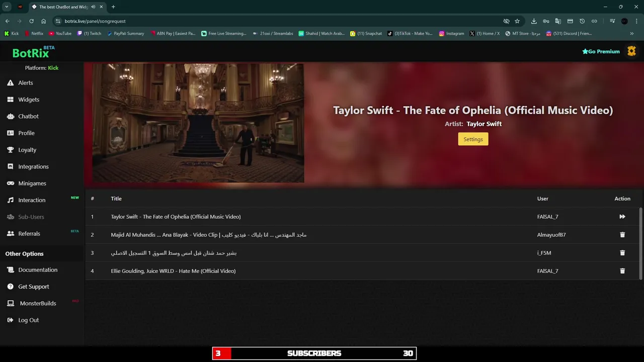Screen dimensions: 644x362
Task: Open a new browser tab
Action: tap(113, 7)
